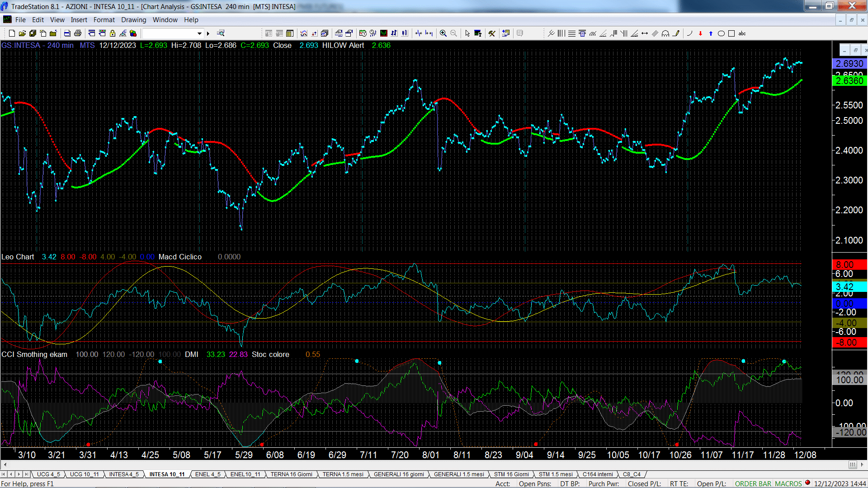Open the Help menu
This screenshot has height=488, width=868.
coord(191,20)
